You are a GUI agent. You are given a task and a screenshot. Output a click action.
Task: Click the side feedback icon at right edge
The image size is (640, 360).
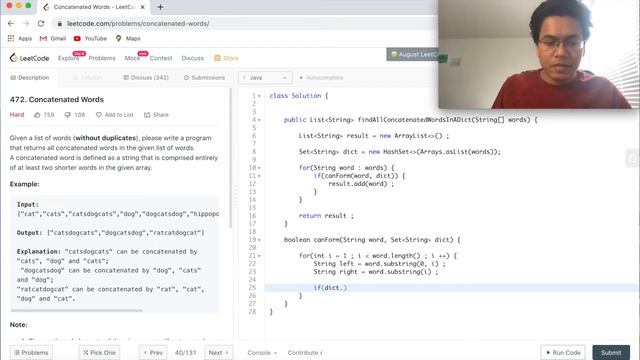click(631, 158)
